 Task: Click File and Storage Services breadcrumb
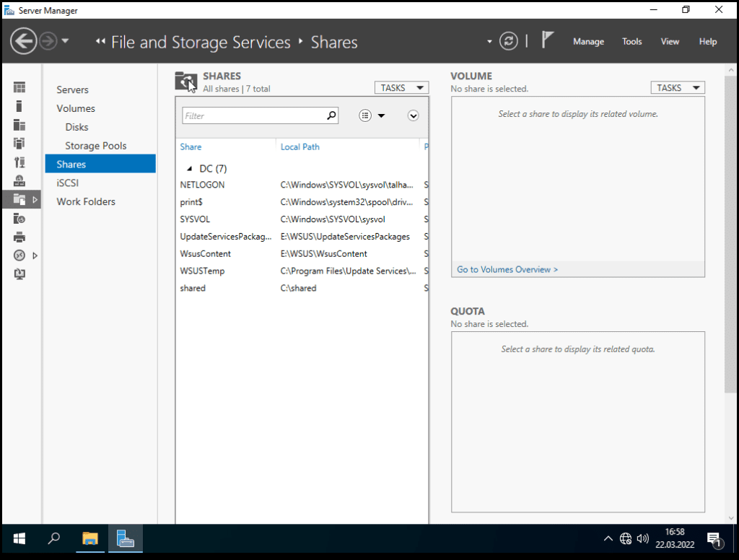coord(201,43)
